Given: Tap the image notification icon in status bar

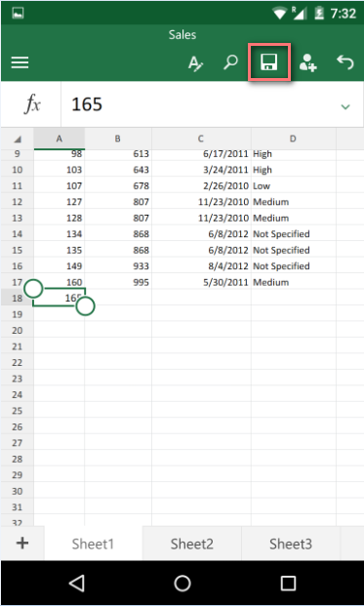Looking at the screenshot, I should (19, 13).
